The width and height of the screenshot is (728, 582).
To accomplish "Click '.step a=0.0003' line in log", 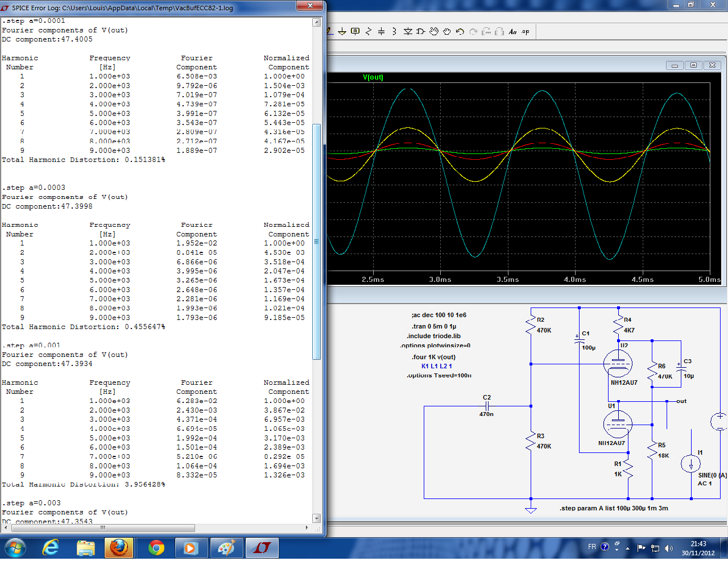I will point(34,188).
